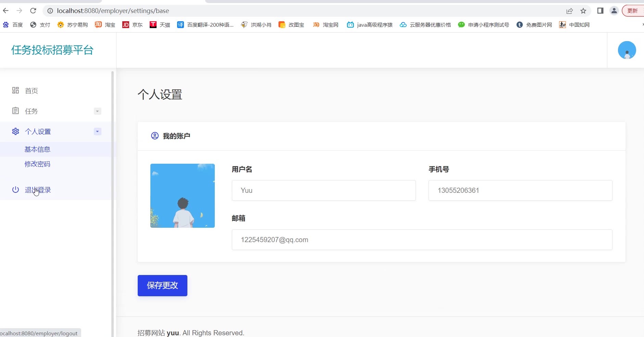
Task: Open 修改密码 submenu item
Action: pos(37,164)
